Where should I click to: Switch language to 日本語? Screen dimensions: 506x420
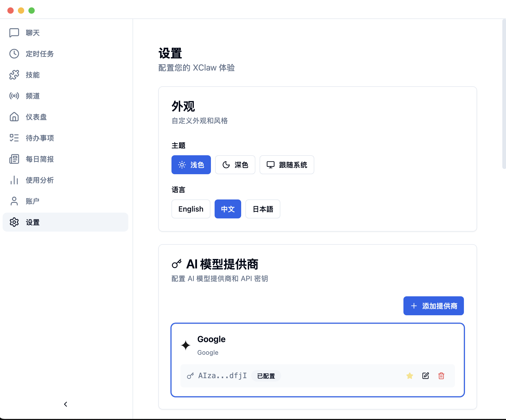coord(262,209)
